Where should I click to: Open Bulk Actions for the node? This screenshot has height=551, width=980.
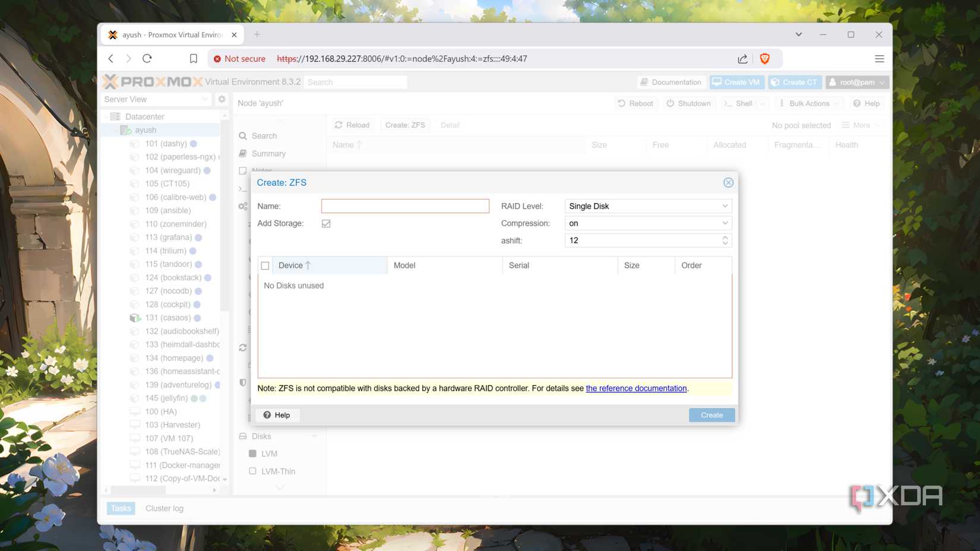(x=807, y=103)
